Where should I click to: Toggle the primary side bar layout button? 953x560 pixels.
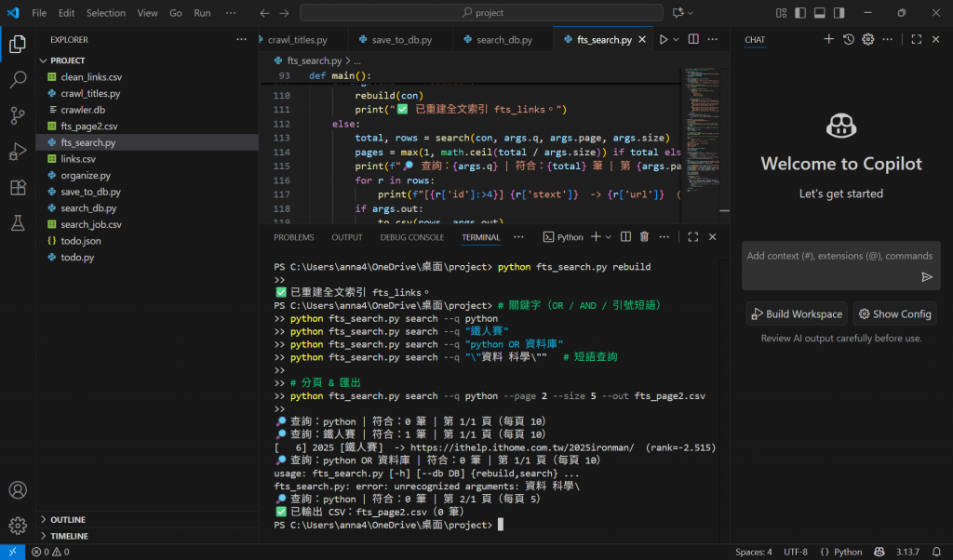pyautogui.click(x=799, y=13)
